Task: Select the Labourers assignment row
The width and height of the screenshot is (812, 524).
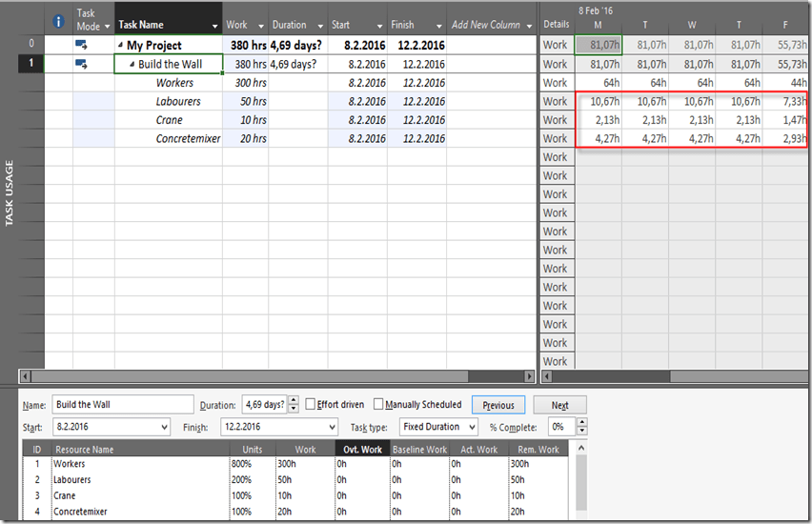Action: pos(178,101)
